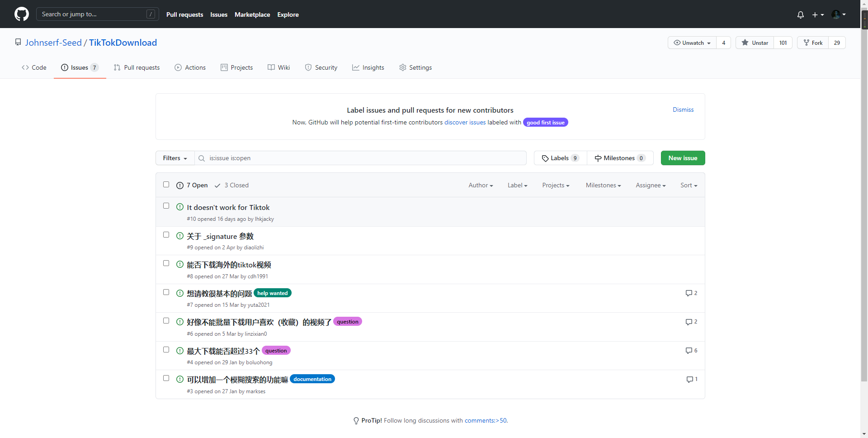Click the repository book icon beside Johnserf-Seed

(x=18, y=42)
